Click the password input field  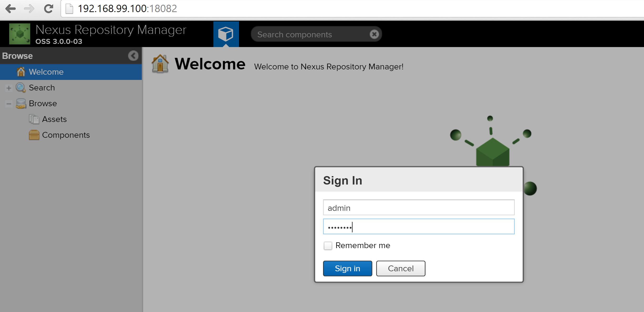pos(418,227)
